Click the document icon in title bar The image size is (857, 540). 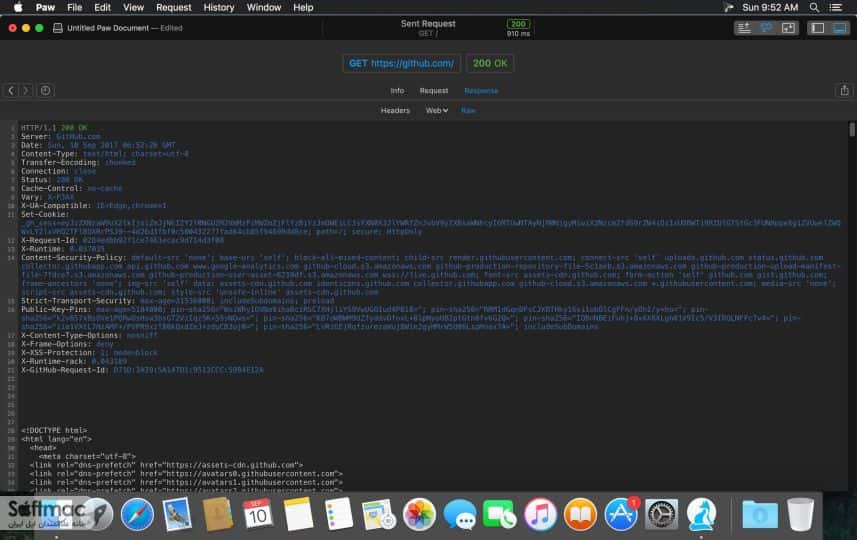click(57, 28)
